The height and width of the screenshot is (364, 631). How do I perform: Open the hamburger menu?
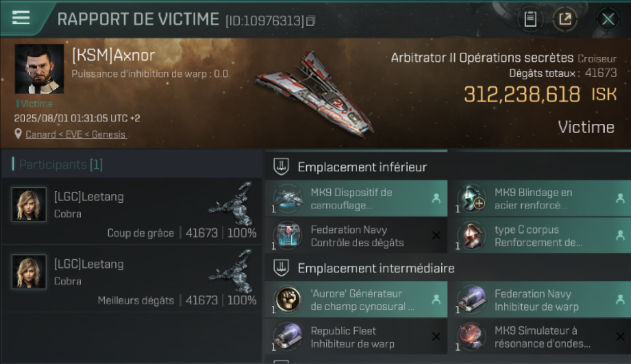click(x=21, y=17)
